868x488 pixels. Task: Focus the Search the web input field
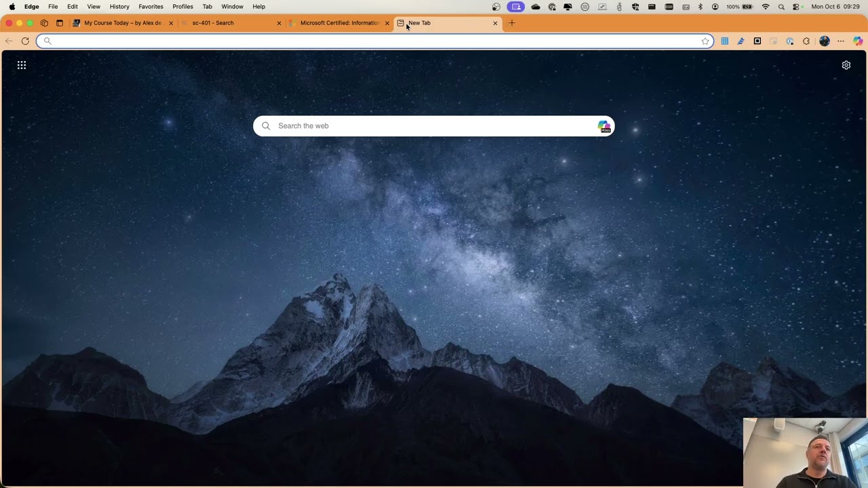click(434, 126)
